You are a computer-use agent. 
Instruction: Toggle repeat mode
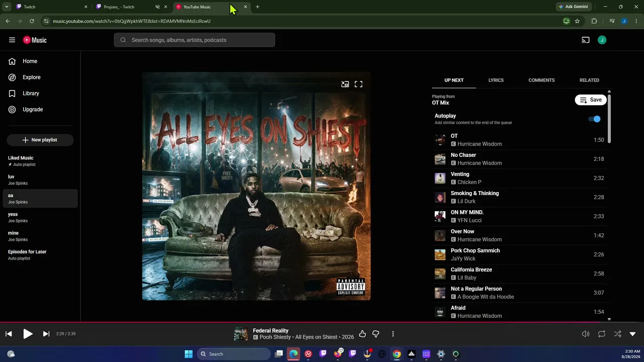[602, 334]
